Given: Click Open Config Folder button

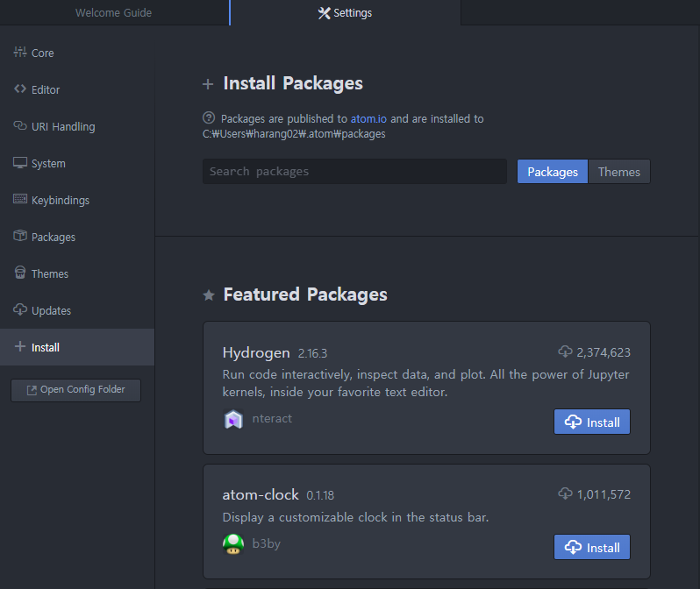Looking at the screenshot, I should (x=76, y=390).
